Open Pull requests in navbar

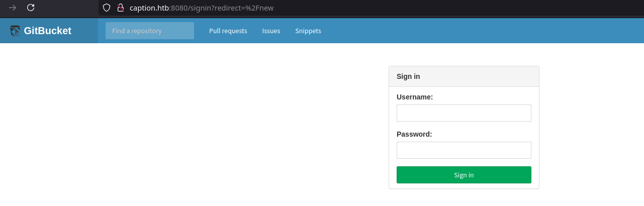tap(228, 31)
